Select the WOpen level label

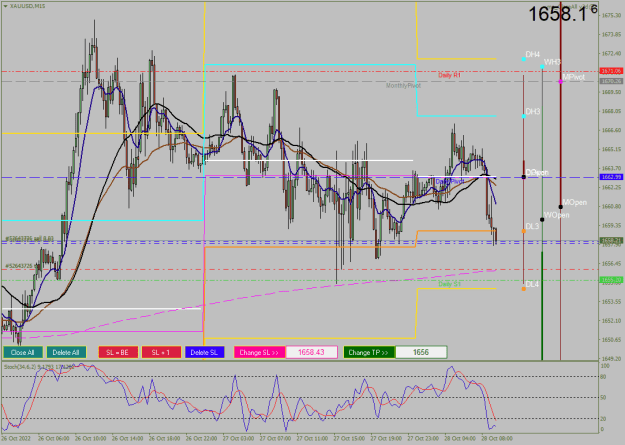pos(556,215)
